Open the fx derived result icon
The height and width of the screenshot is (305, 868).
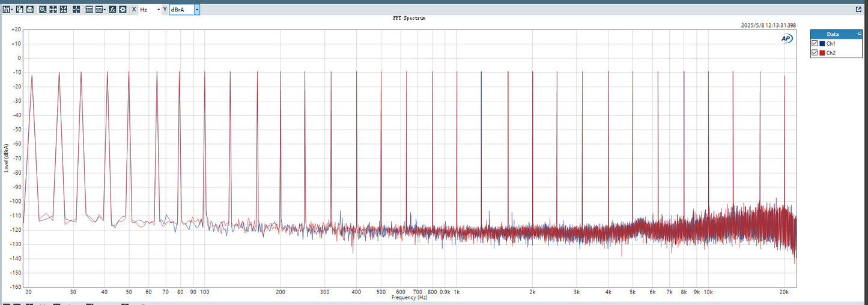(x=112, y=10)
